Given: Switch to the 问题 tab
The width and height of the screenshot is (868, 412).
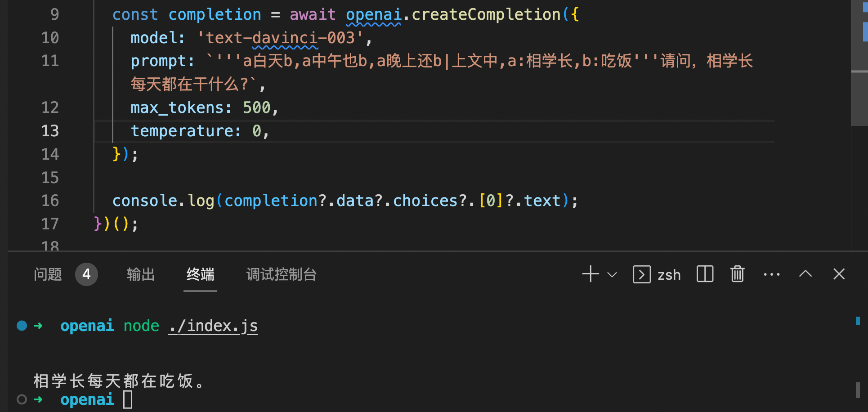Looking at the screenshot, I should [x=48, y=274].
